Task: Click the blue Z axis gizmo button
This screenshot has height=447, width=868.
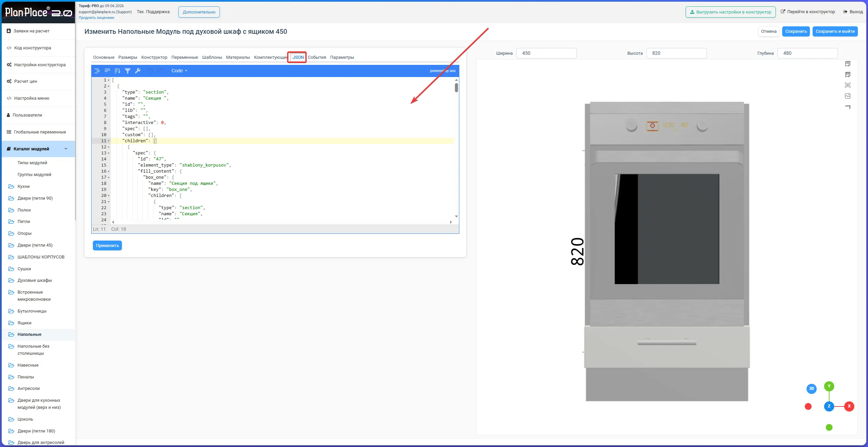Action: pos(829,406)
